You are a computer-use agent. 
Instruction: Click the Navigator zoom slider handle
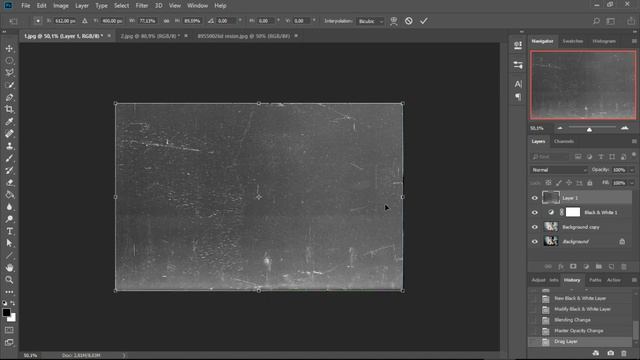[x=589, y=129]
